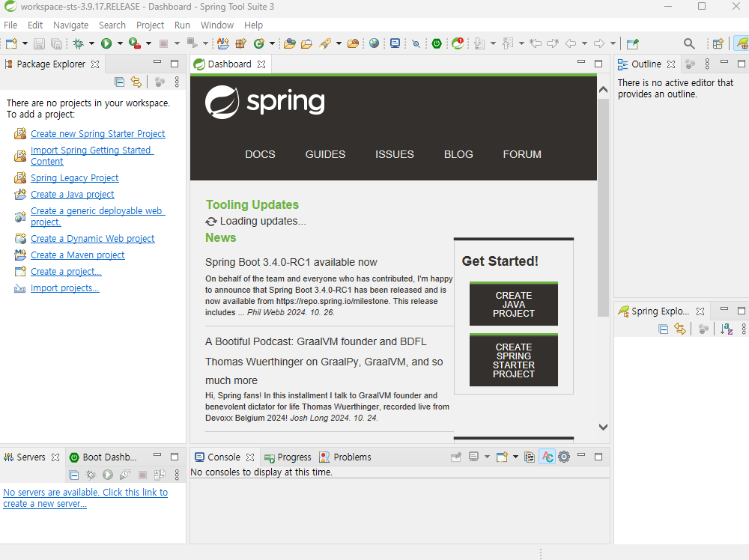The image size is (749, 560).
Task: Toggle the Skip All Breakpoints icon
Action: (416, 44)
